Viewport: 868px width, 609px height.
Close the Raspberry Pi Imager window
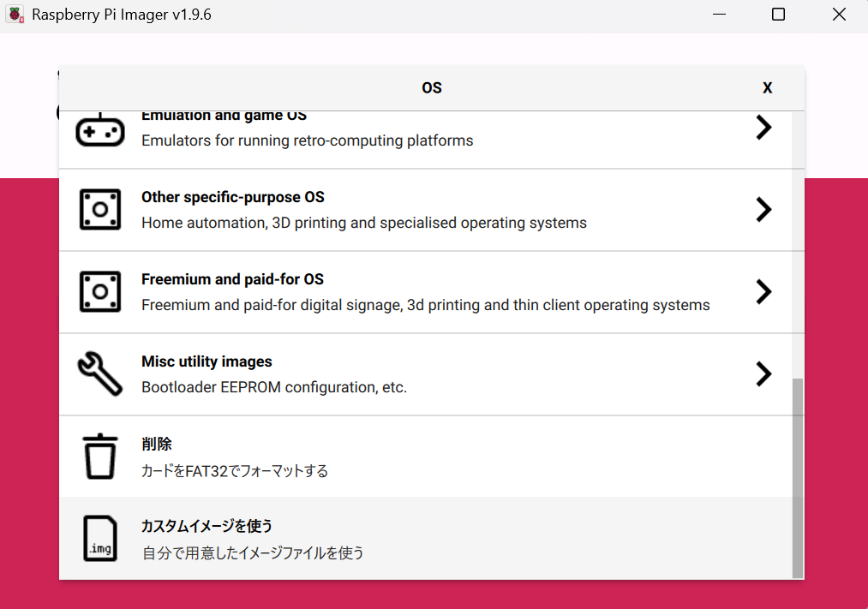[x=839, y=15]
